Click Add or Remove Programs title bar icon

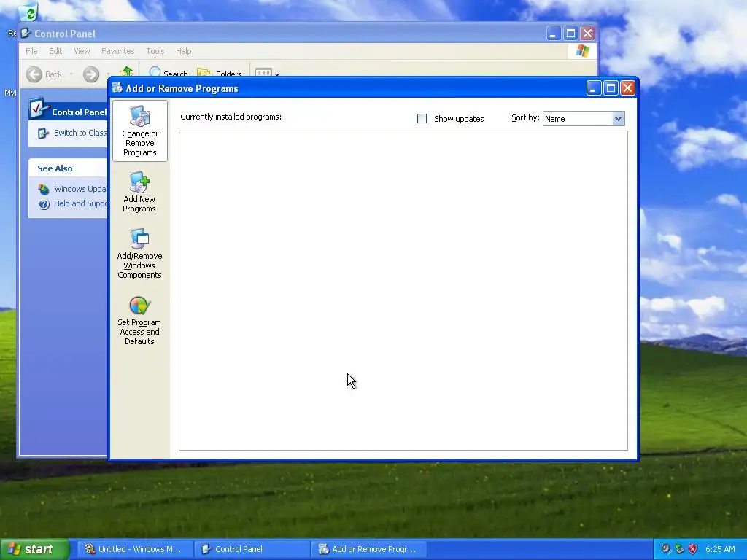tap(117, 88)
